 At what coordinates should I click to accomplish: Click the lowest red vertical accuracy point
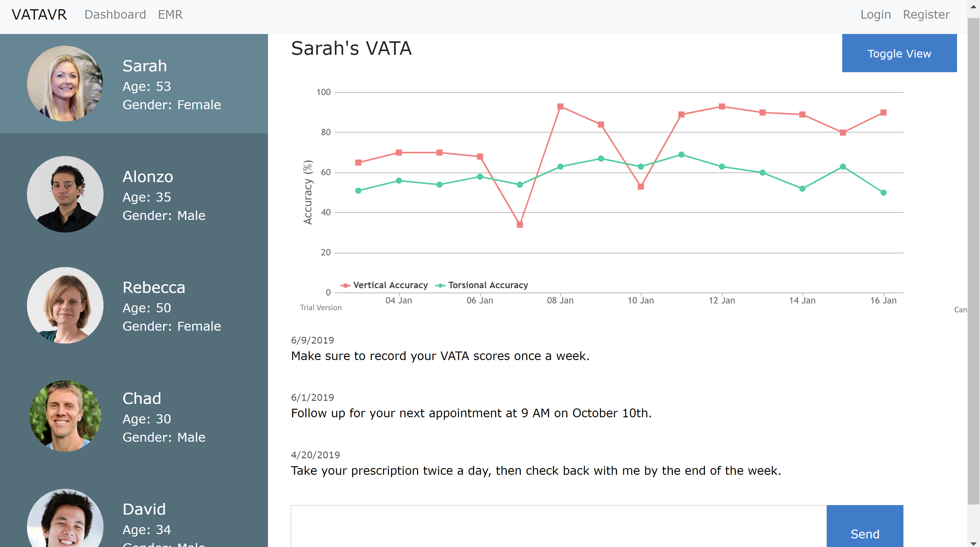click(x=520, y=225)
